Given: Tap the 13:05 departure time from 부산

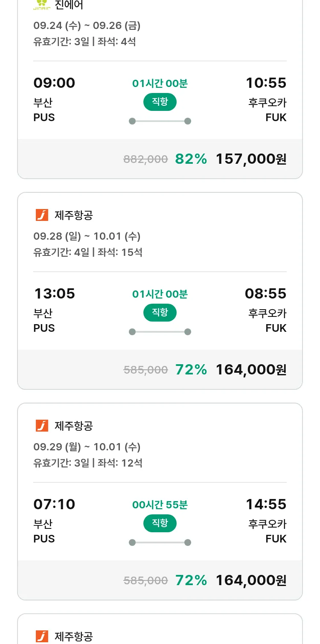Looking at the screenshot, I should pyautogui.click(x=54, y=293).
